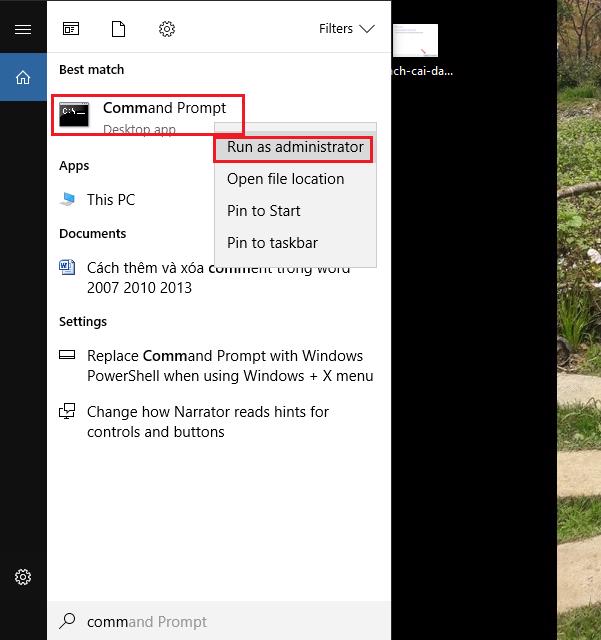601x640 pixels.
Task: Click the Narrator setting icon
Action: [67, 411]
